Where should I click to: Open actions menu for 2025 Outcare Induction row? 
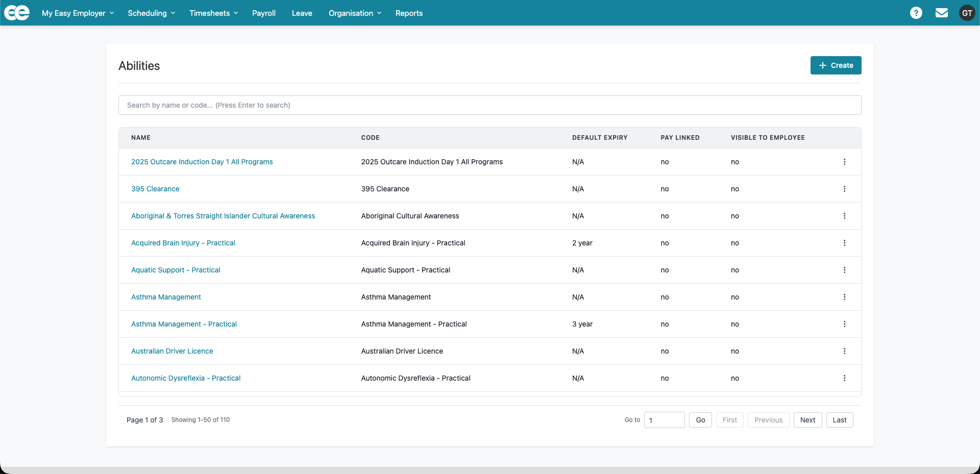pos(844,162)
